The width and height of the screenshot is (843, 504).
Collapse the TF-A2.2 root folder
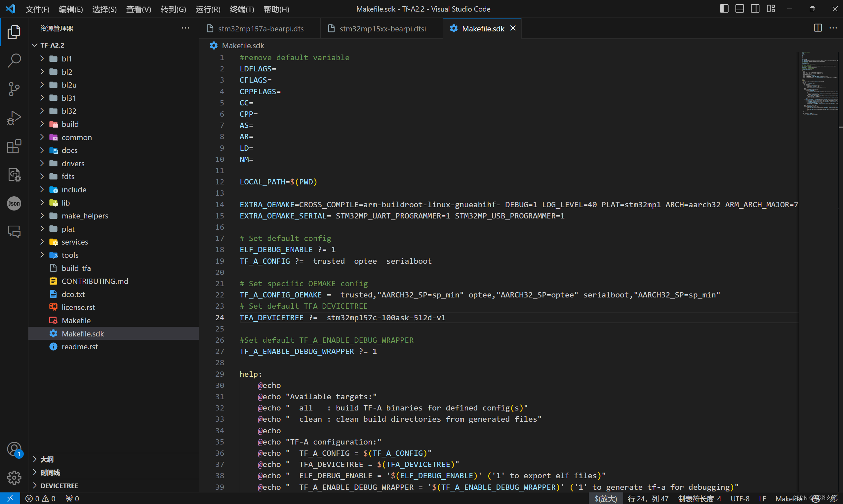point(113,45)
